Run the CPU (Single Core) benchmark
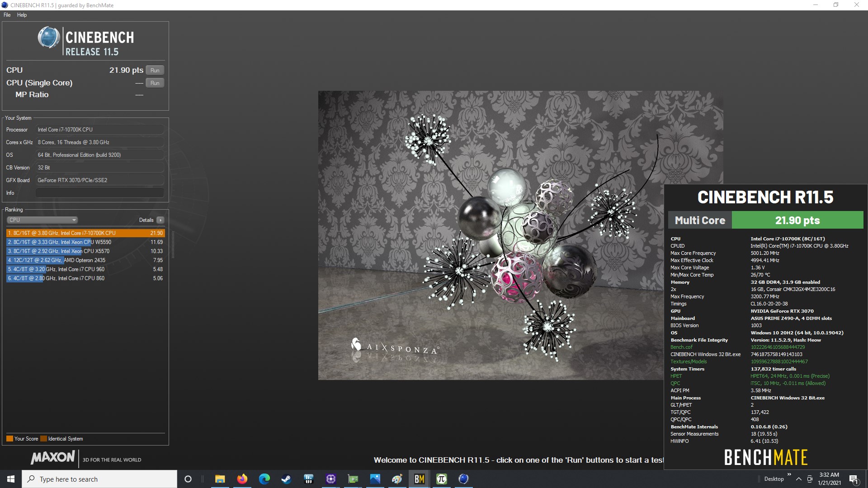The height and width of the screenshot is (488, 868). [x=155, y=83]
